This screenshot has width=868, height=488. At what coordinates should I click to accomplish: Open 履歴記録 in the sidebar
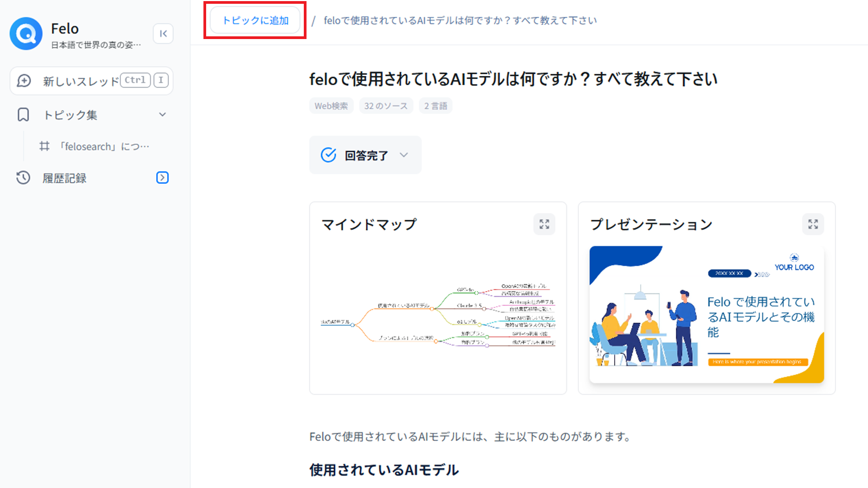(x=65, y=178)
